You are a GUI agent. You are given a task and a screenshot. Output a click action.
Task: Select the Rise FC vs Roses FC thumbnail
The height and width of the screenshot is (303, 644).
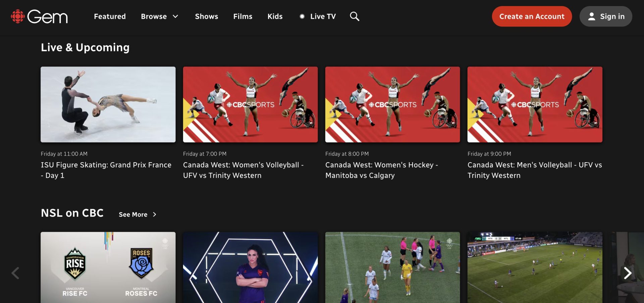click(108, 267)
